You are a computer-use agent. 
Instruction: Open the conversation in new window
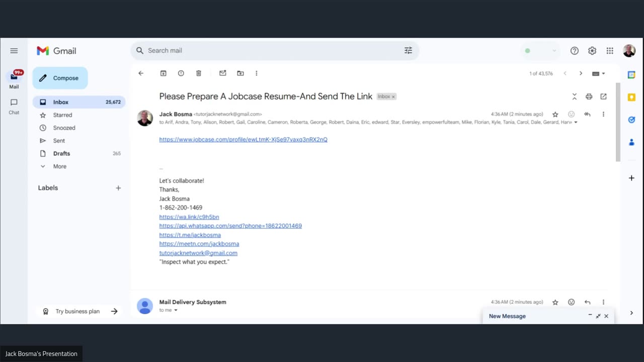pos(603,97)
